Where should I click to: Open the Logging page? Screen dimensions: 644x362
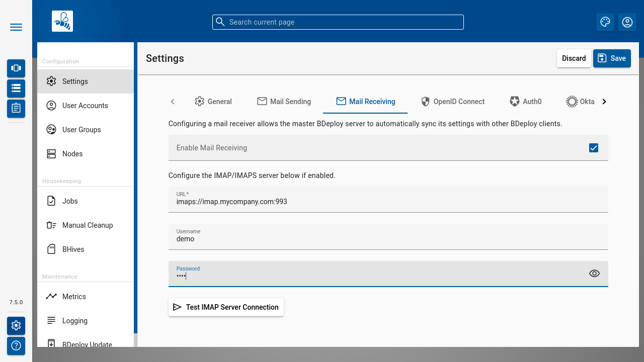[x=86, y=321]
